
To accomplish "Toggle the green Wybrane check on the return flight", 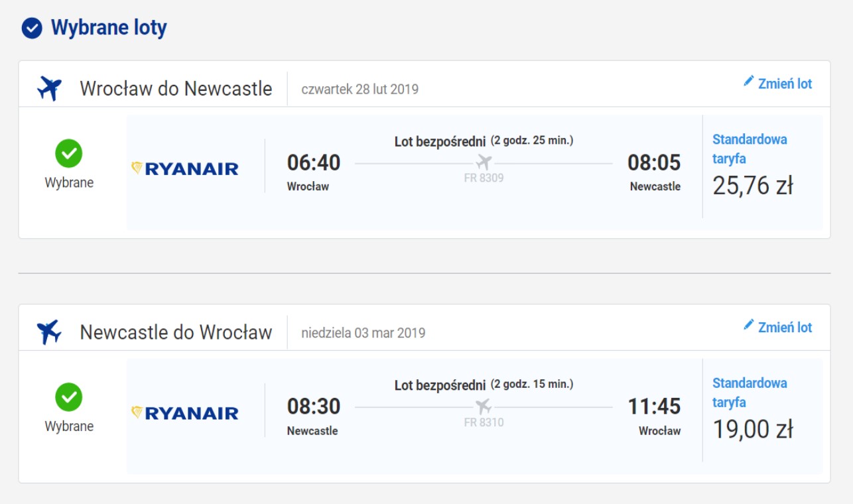I will point(69,398).
